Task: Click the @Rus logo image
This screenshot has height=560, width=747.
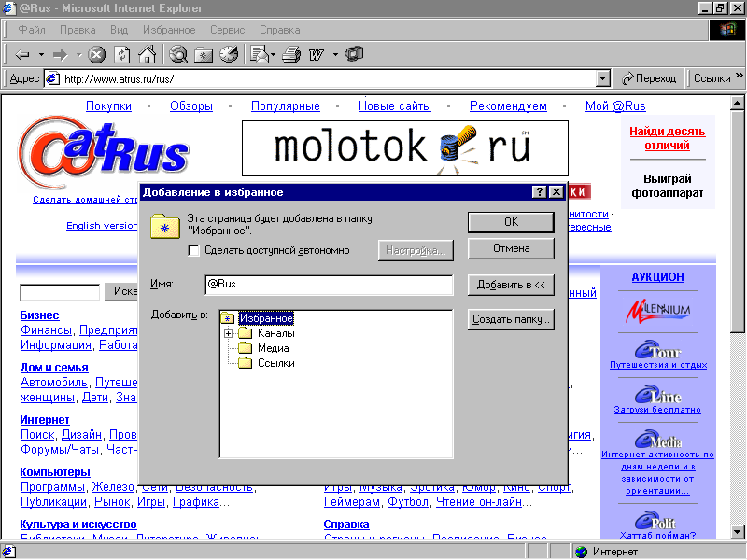Action: pyautogui.click(x=103, y=152)
